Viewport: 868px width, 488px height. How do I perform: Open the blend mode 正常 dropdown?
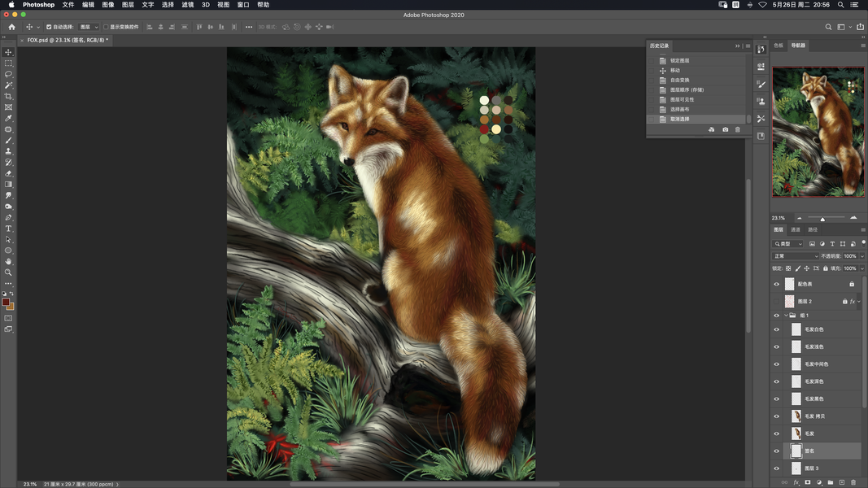(796, 256)
